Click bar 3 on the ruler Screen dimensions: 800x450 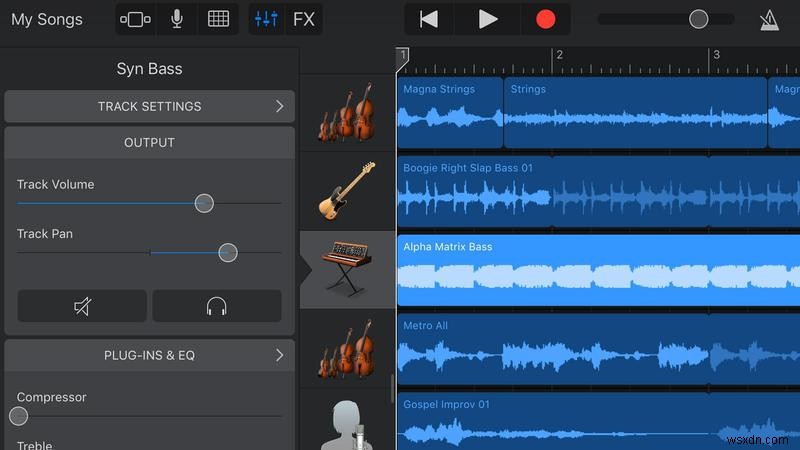(x=716, y=55)
